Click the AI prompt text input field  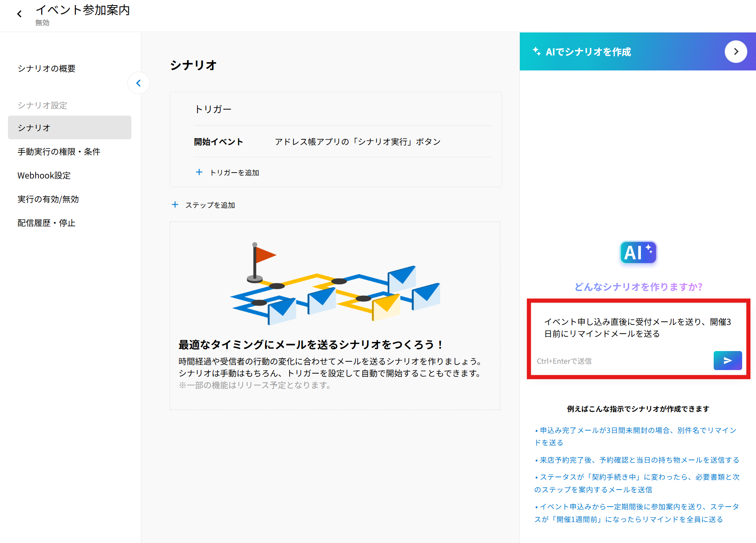click(x=637, y=328)
